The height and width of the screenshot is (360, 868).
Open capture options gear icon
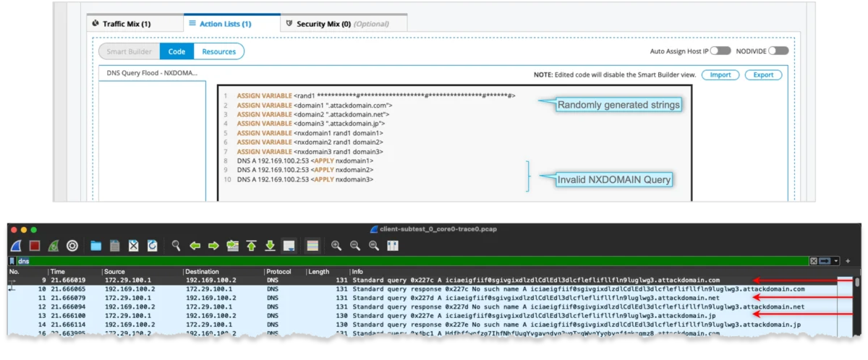point(72,246)
